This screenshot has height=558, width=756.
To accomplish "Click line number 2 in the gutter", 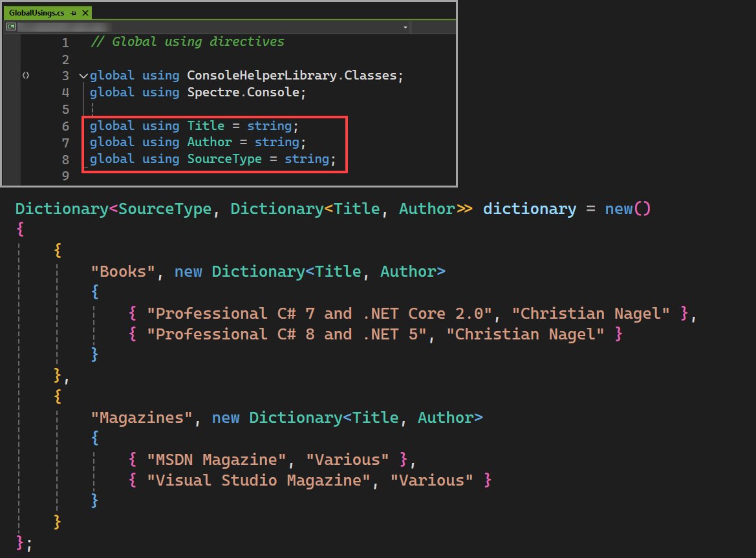I will pyautogui.click(x=65, y=59).
